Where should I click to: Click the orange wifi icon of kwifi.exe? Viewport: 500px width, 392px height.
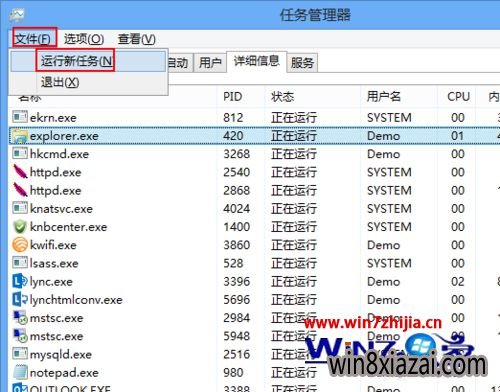(20, 245)
